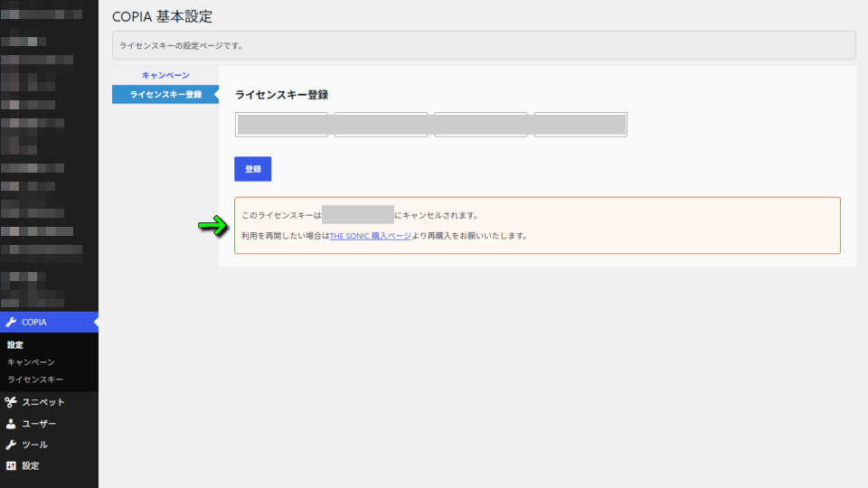This screenshot has width=868, height=488.
Task: Switch to the キャンペーン tab
Action: pos(165,75)
